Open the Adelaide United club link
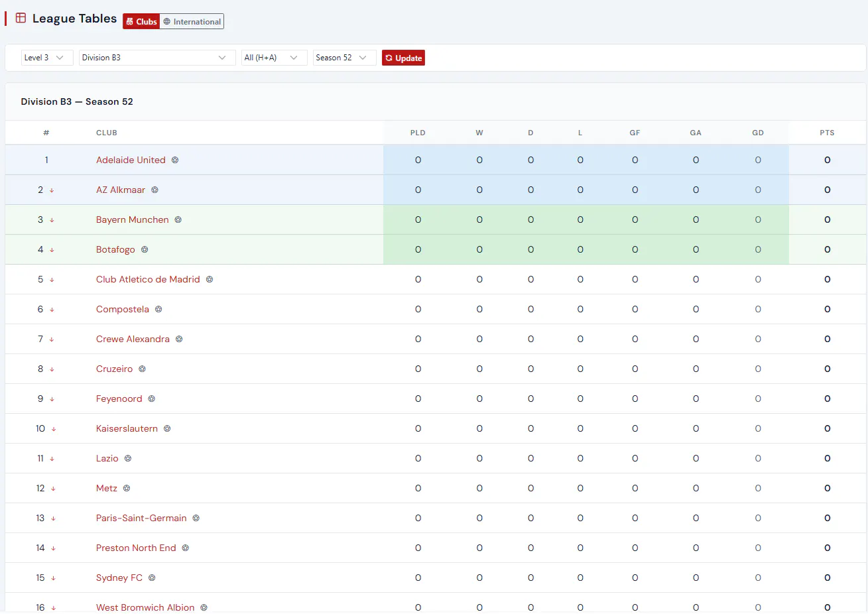The width and height of the screenshot is (868, 614). 131,160
